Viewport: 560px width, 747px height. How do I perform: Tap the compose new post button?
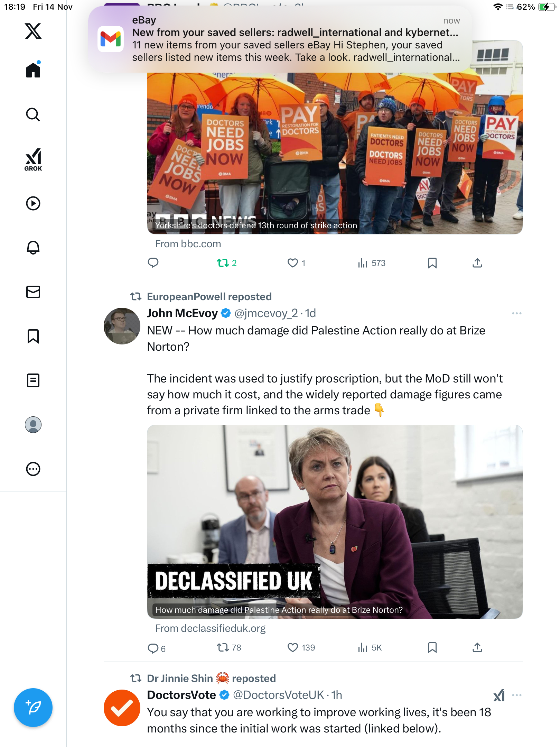click(x=33, y=708)
